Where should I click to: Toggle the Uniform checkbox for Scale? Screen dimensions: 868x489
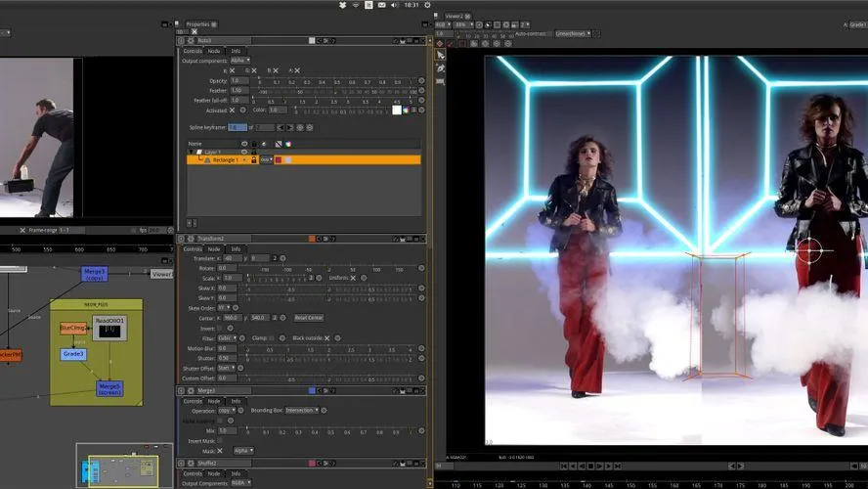coord(353,278)
